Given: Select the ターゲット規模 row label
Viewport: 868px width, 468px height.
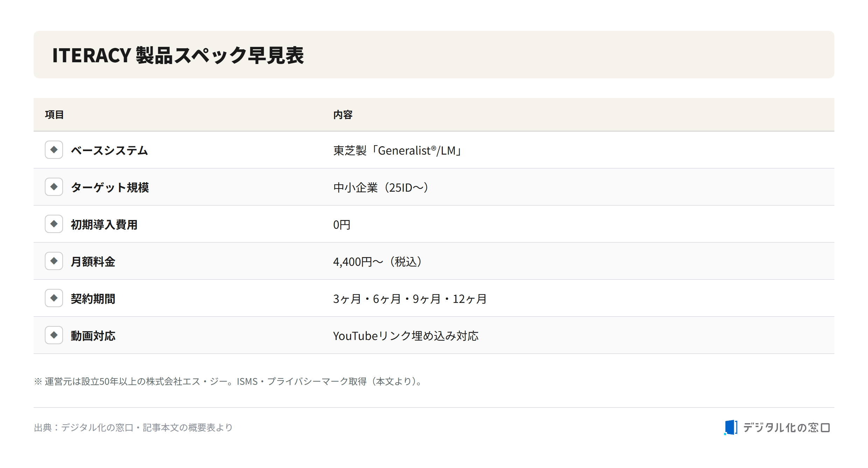Looking at the screenshot, I should click(110, 187).
